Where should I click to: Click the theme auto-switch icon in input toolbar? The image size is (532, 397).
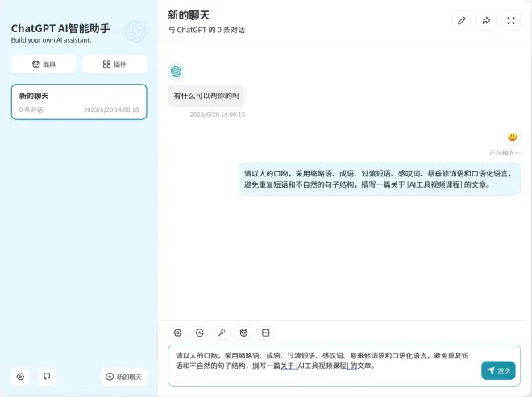(200, 333)
